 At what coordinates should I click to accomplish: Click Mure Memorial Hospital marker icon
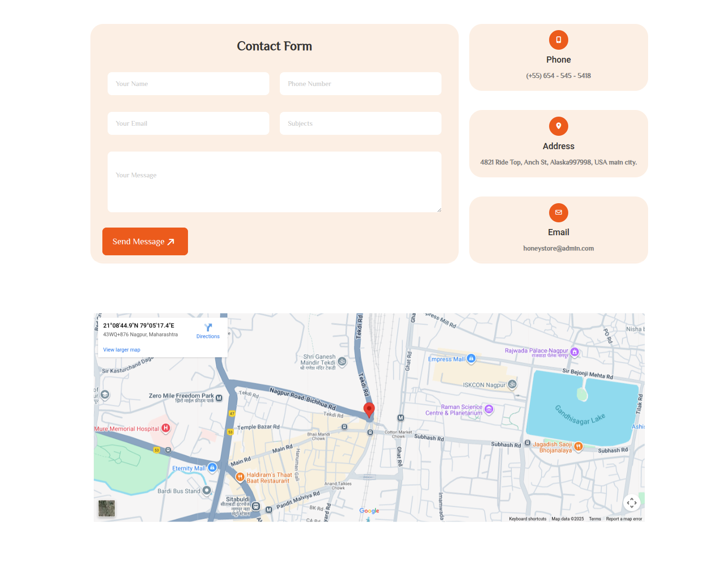[x=165, y=428]
